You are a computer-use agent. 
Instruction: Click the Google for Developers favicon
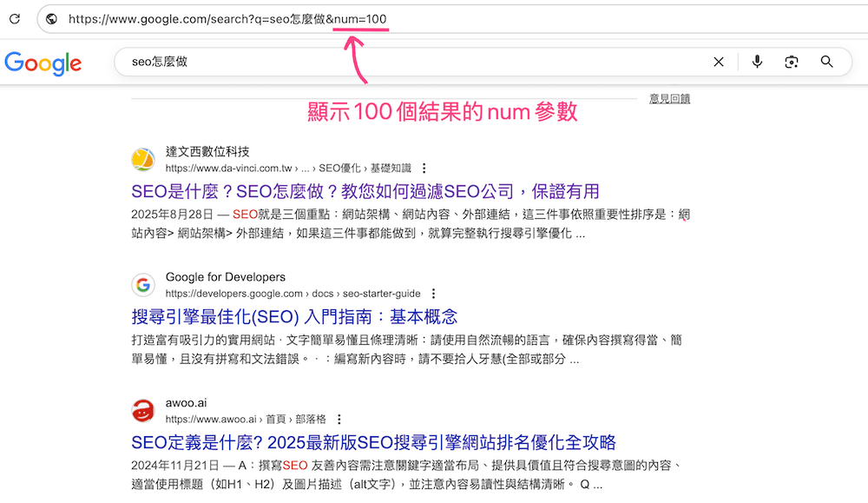pyautogui.click(x=143, y=285)
